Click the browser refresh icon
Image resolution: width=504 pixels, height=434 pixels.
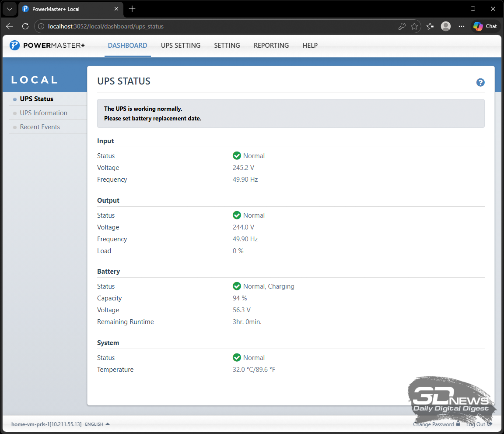click(25, 26)
